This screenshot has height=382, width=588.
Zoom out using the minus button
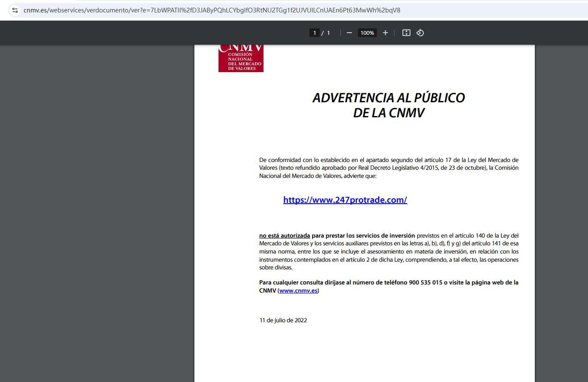pos(349,33)
